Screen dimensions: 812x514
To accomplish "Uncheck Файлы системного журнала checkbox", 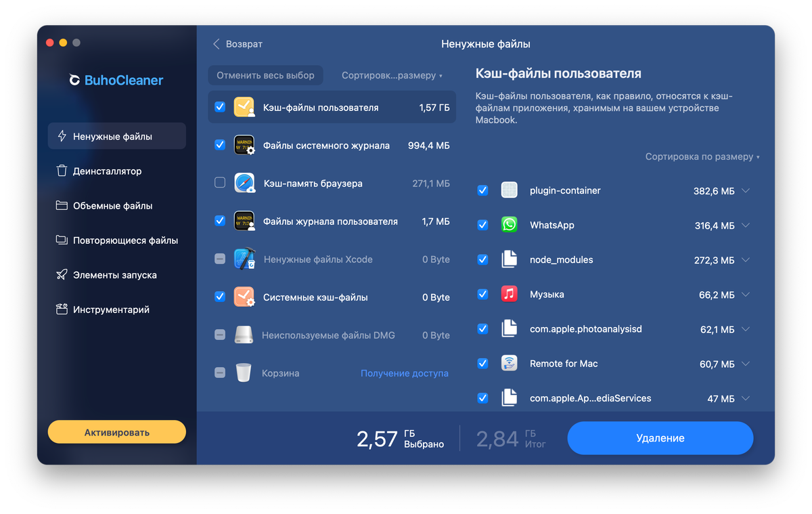I will pyautogui.click(x=220, y=145).
